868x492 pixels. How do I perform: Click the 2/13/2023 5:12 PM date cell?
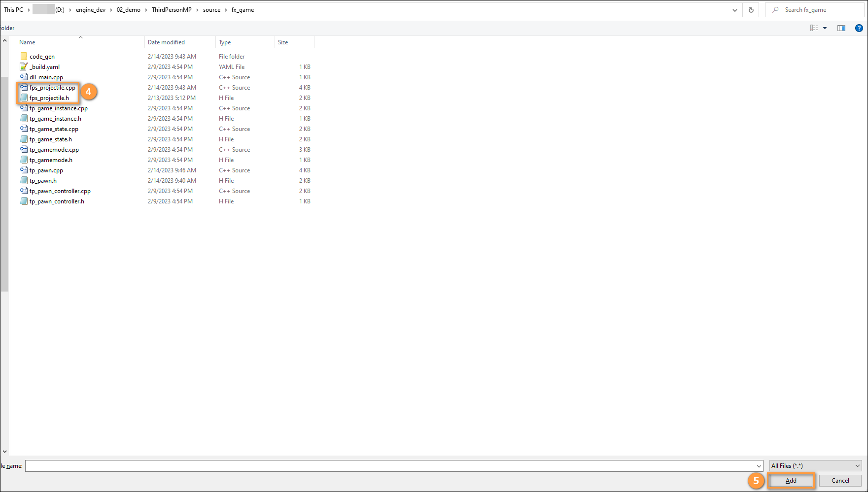[172, 98]
